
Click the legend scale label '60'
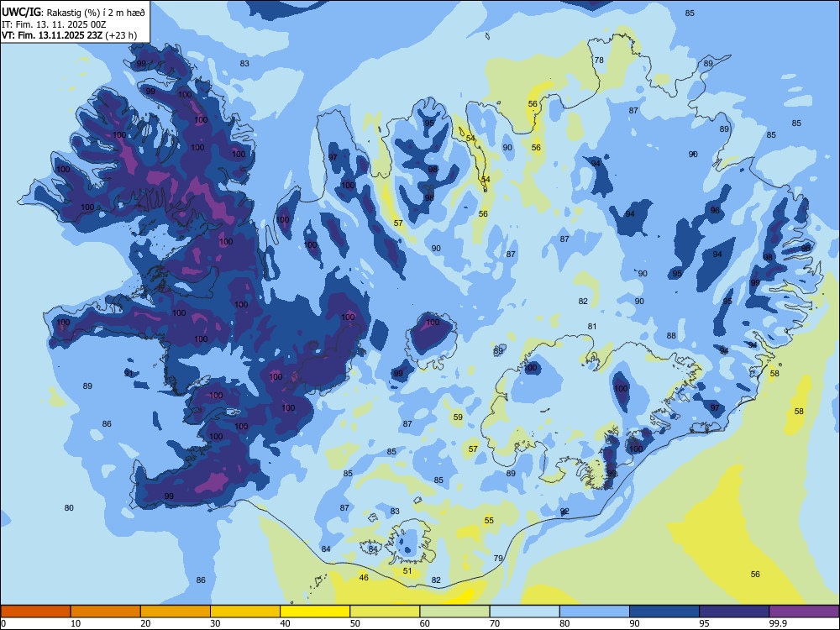click(x=425, y=623)
